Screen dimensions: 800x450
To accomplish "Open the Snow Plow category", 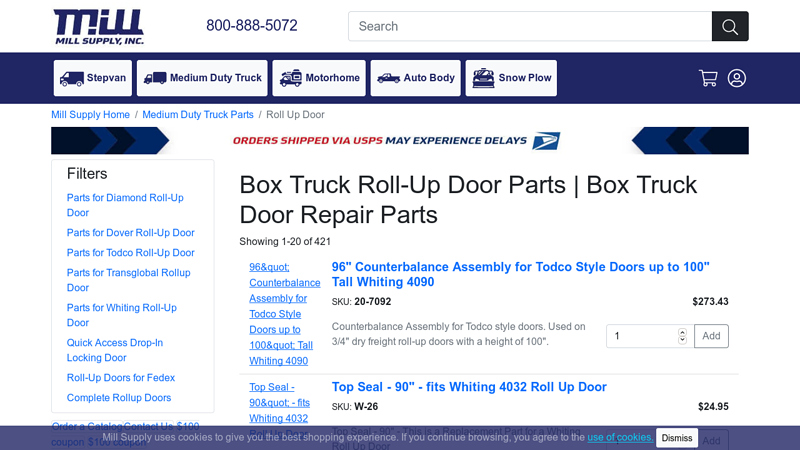I will pos(511,78).
